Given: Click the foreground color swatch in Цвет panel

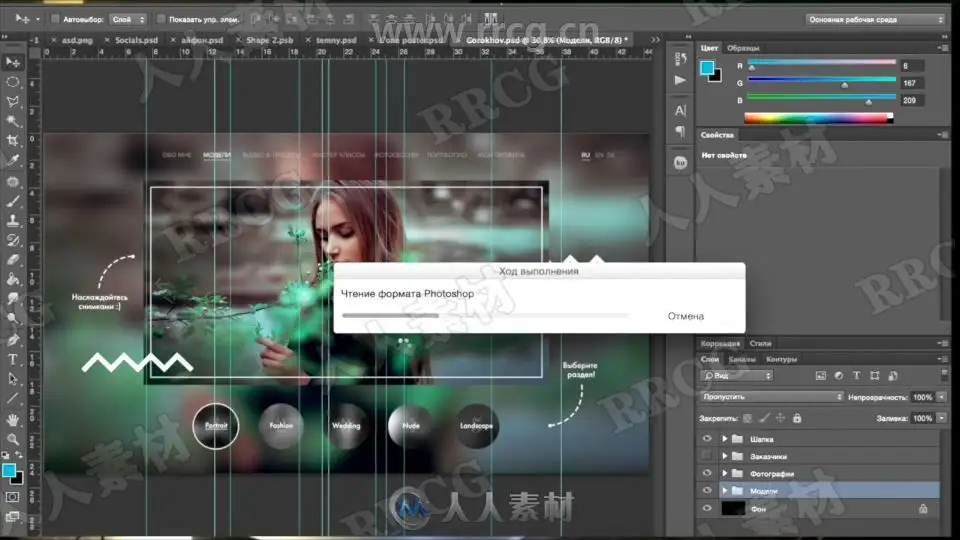Looking at the screenshot, I should 708,68.
